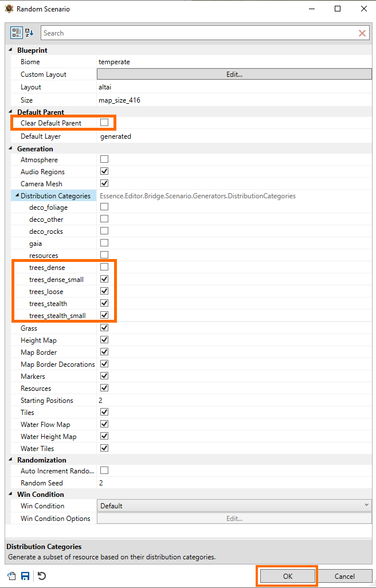Sort properties alphabetically
Screen dimensions: 376x588
[x=29, y=33]
